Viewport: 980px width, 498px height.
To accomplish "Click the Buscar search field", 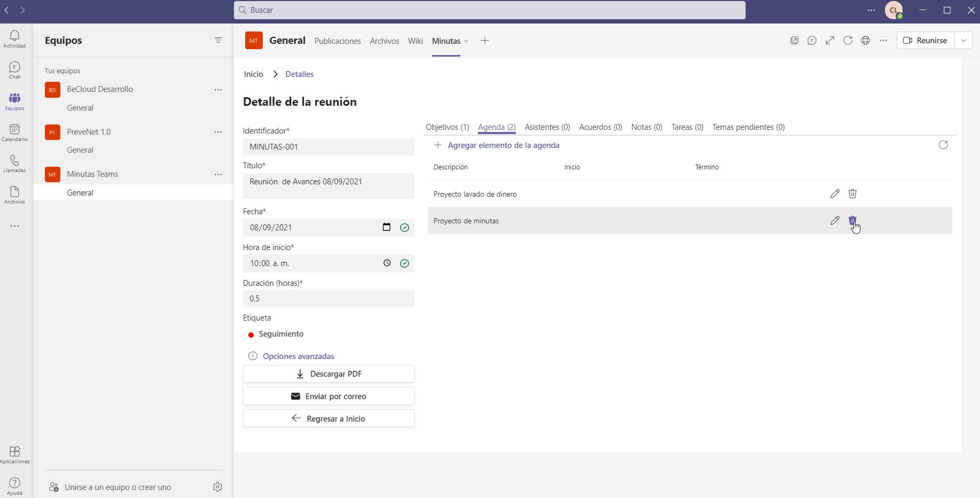I will coord(490,10).
